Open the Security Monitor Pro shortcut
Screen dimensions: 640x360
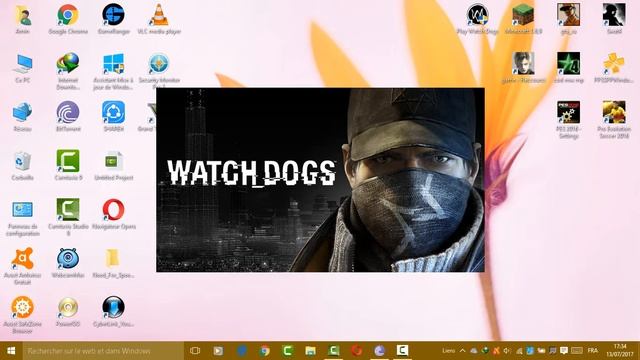(159, 70)
